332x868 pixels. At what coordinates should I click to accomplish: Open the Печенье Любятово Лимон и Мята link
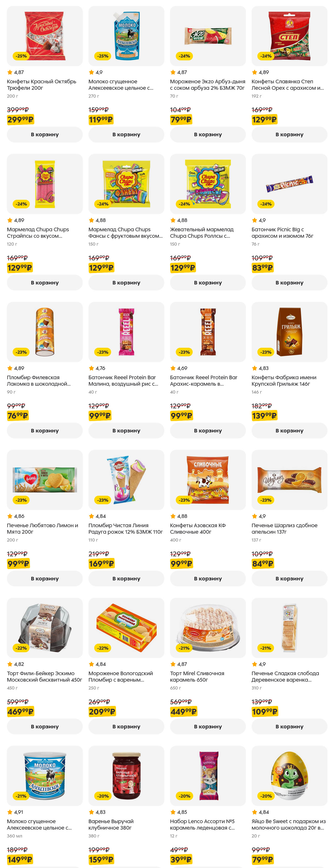click(x=42, y=528)
